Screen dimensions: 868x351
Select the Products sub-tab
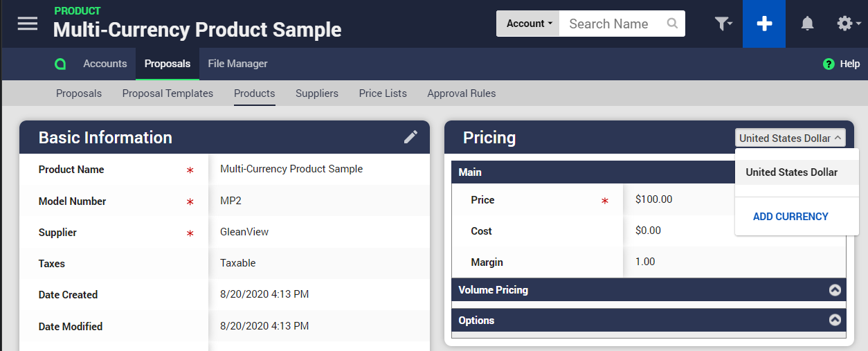pos(255,93)
